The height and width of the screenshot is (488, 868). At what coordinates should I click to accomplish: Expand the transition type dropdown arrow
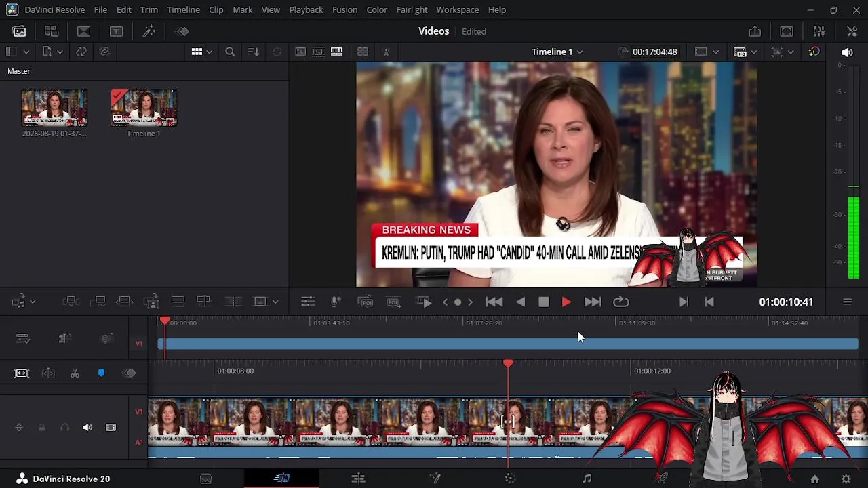point(275,302)
